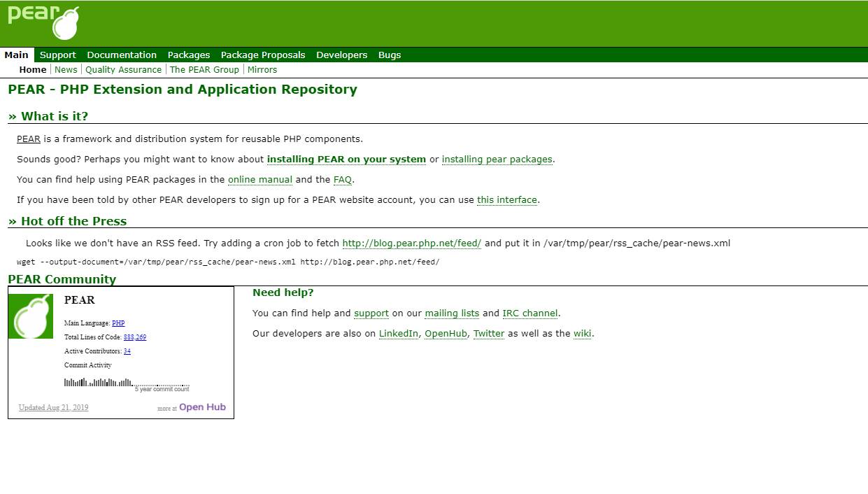This screenshot has width=868, height=494.
Task: Click the pear icon in Open Hub widget
Action: pyautogui.click(x=31, y=316)
